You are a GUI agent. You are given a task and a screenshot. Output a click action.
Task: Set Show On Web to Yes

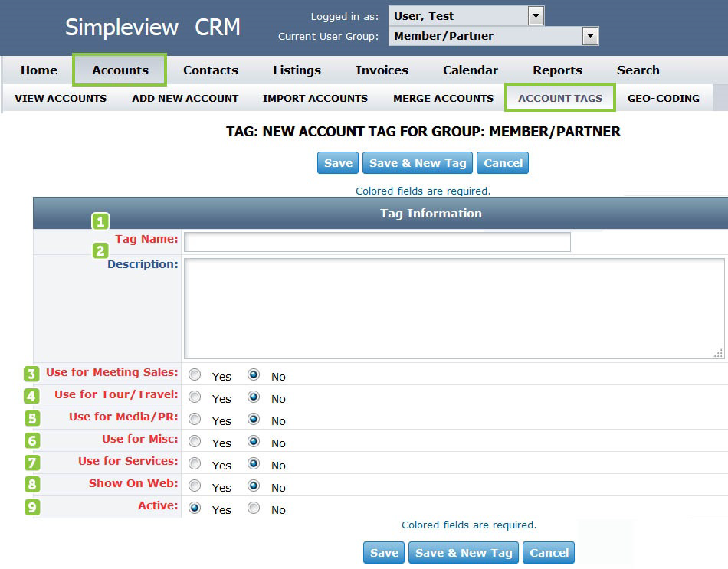pos(195,486)
